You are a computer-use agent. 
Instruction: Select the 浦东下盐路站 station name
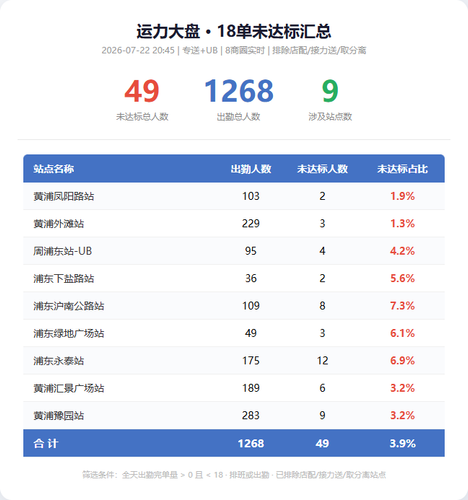pyautogui.click(x=64, y=278)
